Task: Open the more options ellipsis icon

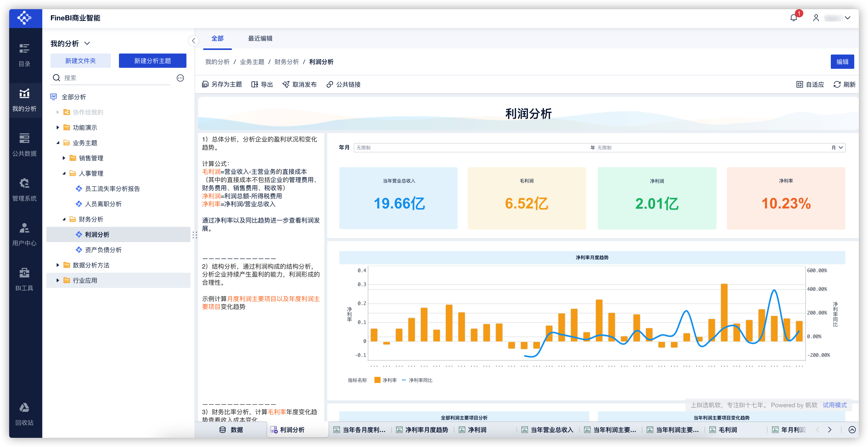Action: [x=180, y=78]
